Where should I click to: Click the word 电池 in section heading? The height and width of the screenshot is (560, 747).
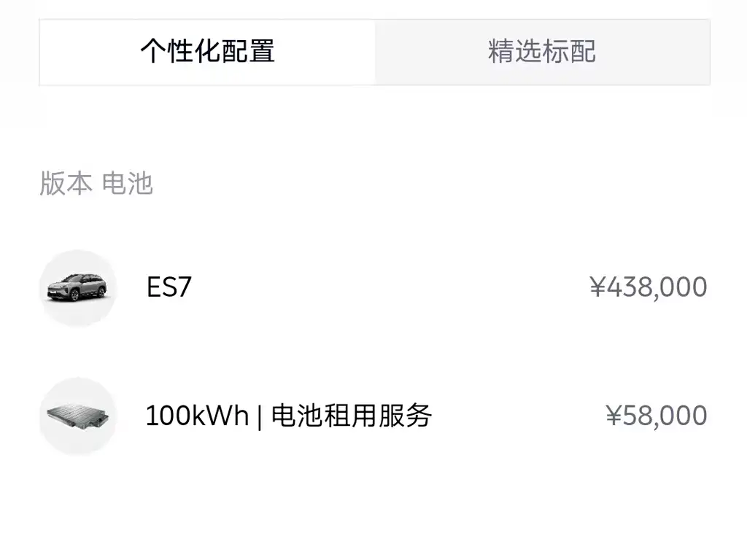coord(127,183)
